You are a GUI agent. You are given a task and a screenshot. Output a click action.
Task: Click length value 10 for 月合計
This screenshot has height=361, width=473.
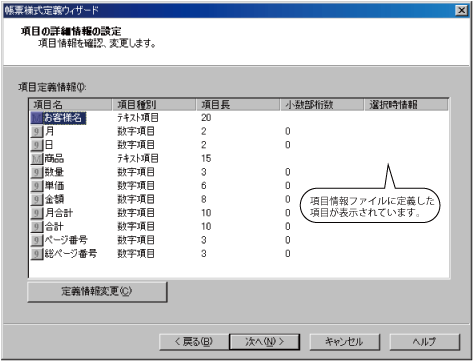tap(206, 213)
